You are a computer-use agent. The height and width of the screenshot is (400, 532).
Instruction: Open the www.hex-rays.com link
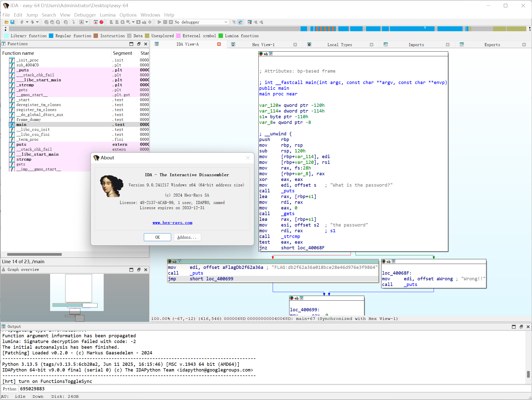[172, 223]
